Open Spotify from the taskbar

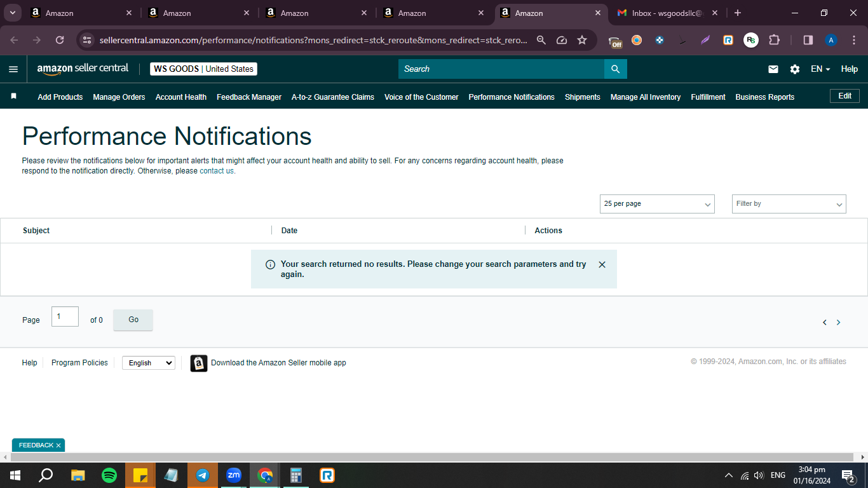point(109,475)
